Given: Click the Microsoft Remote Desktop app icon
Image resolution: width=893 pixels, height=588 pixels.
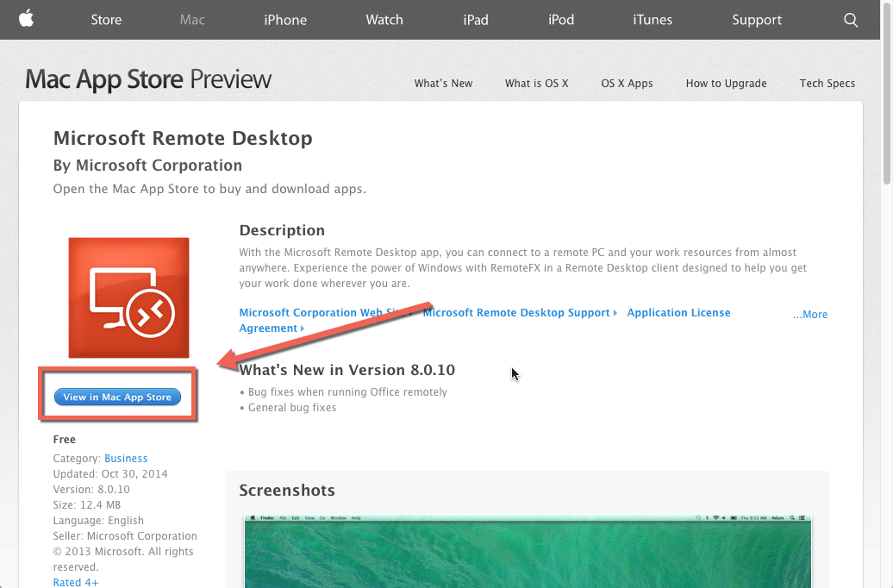Looking at the screenshot, I should tap(128, 297).
